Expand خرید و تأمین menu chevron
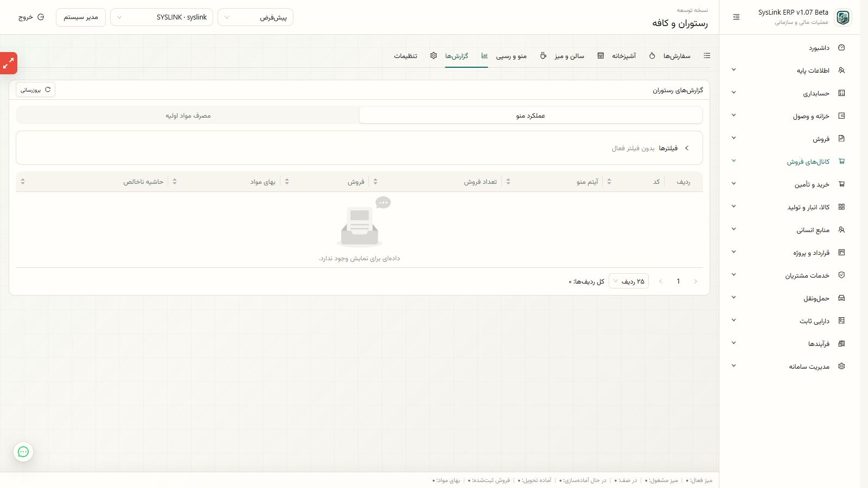 pos(734,184)
